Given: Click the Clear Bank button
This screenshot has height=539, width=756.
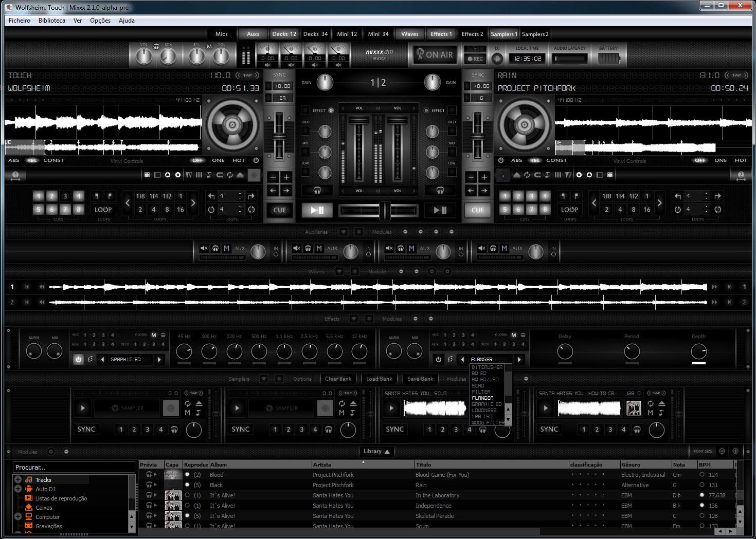Looking at the screenshot, I should (338, 379).
